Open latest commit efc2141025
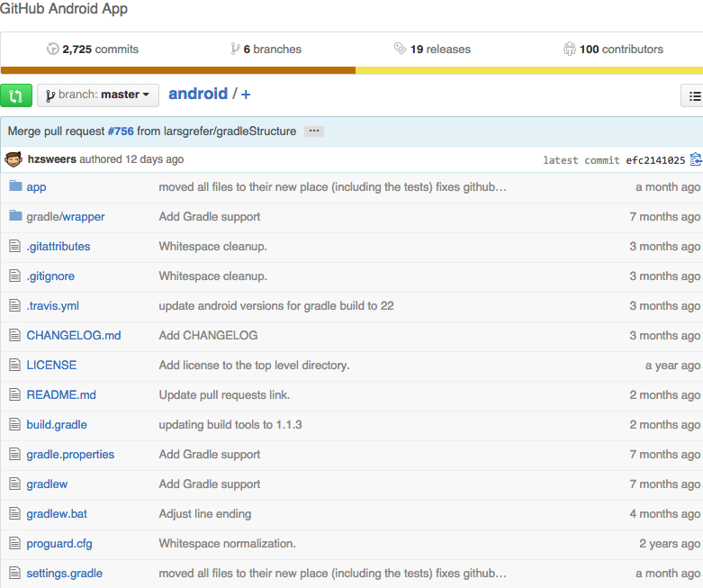 [x=655, y=160]
